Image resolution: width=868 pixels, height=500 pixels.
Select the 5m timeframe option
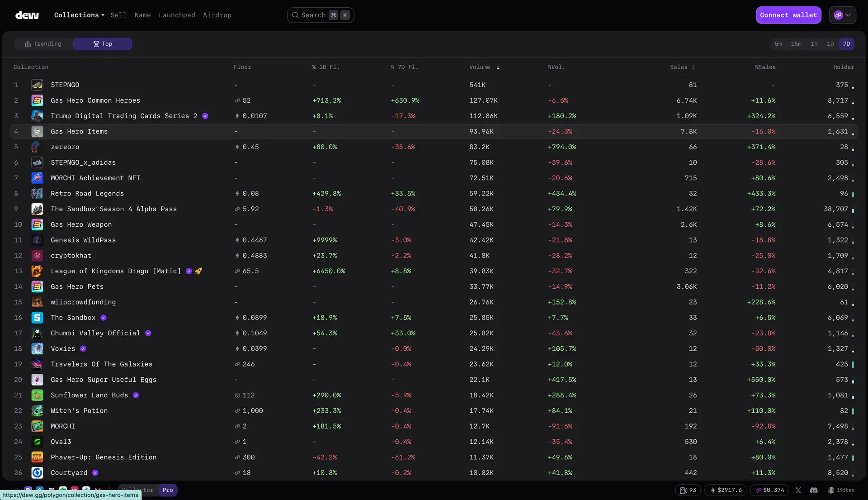tap(778, 44)
